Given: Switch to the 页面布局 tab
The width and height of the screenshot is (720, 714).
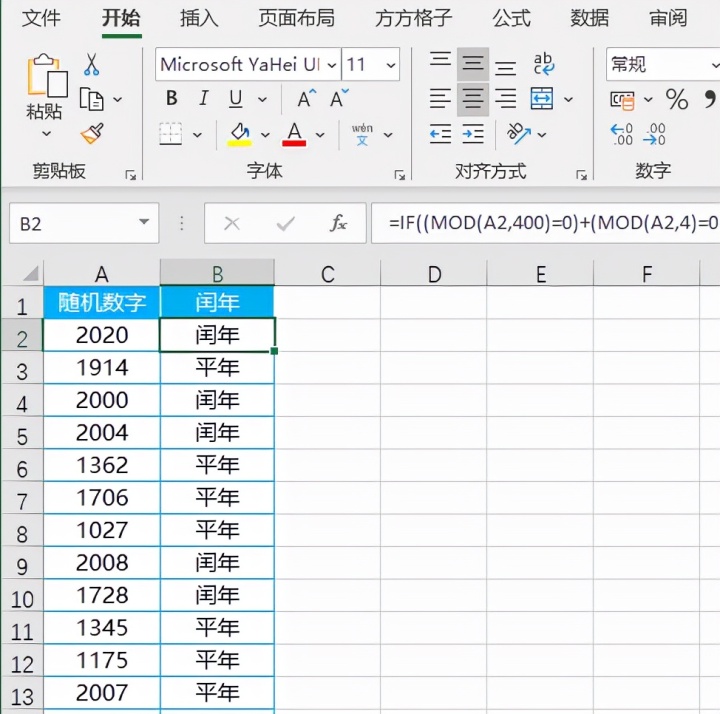Looking at the screenshot, I should [x=297, y=18].
